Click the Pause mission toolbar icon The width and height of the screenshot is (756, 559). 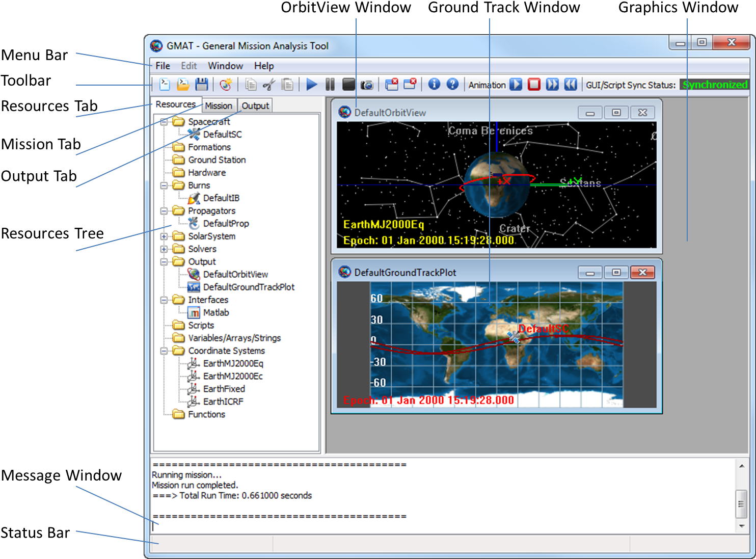[330, 85]
